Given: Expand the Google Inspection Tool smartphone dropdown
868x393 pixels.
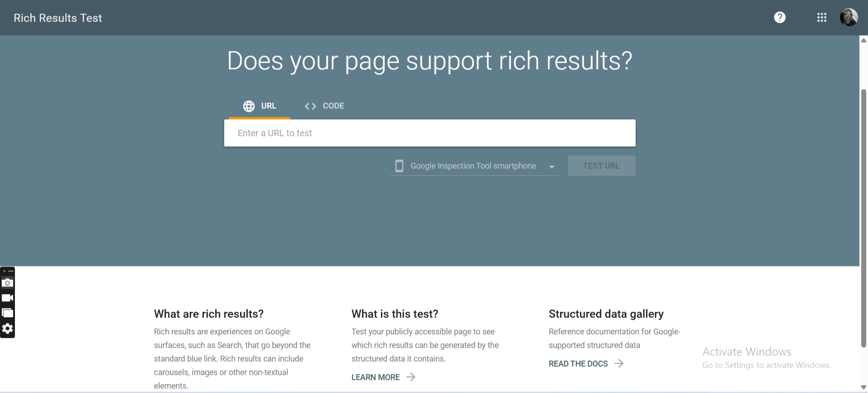Looking at the screenshot, I should pos(552,166).
